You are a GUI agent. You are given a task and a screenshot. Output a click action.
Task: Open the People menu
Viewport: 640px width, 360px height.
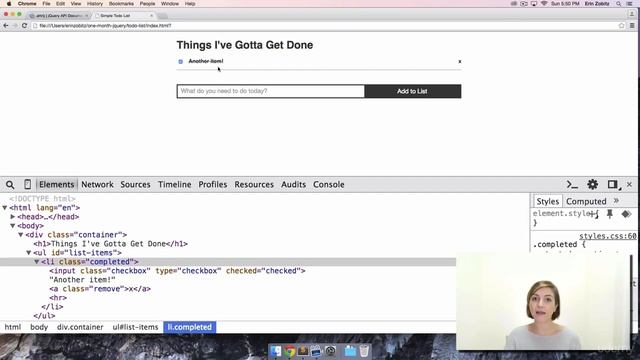pyautogui.click(x=147, y=4)
